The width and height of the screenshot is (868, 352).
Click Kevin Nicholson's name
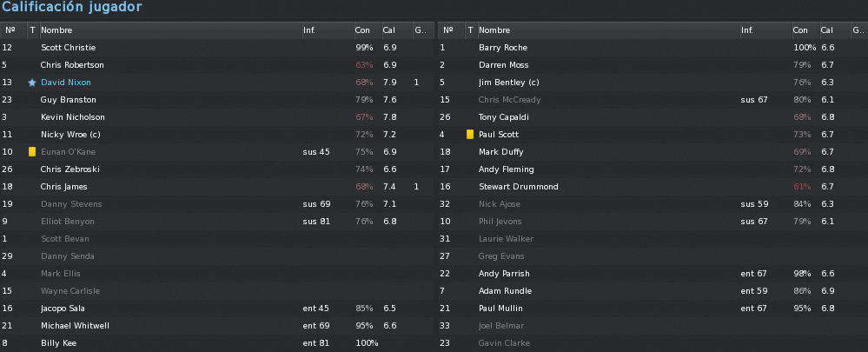[72, 117]
